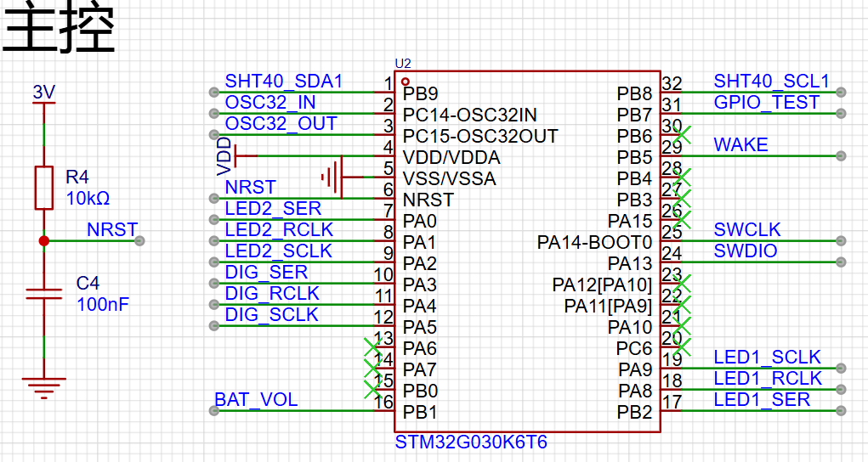Image resolution: width=868 pixels, height=462 pixels.
Task: Click the C4 designator text
Action: tap(88, 284)
